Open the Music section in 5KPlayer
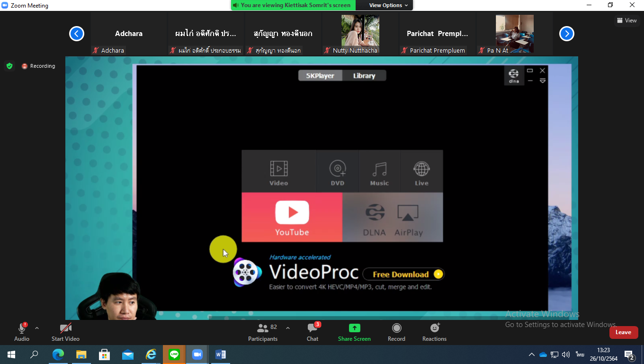 click(379, 172)
